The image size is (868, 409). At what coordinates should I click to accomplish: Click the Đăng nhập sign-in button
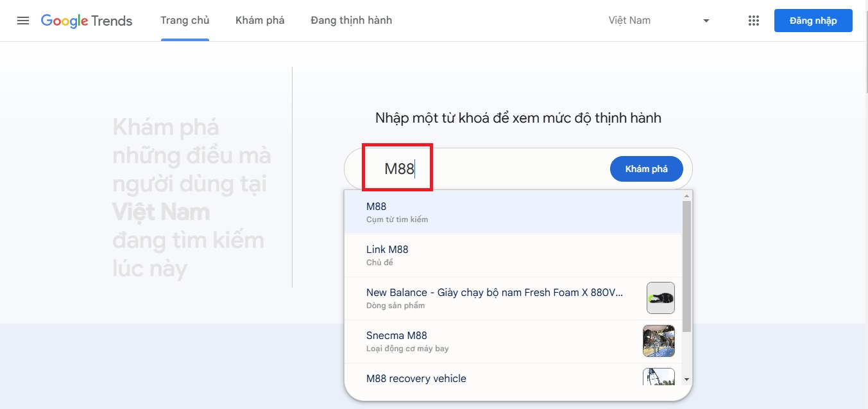pyautogui.click(x=813, y=21)
